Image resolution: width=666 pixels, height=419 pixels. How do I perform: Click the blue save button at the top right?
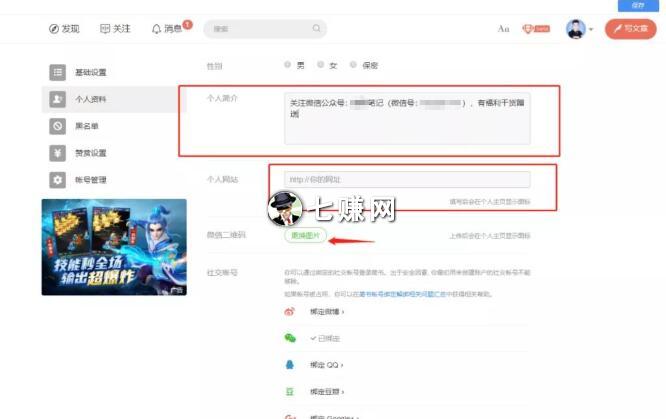[x=638, y=6]
